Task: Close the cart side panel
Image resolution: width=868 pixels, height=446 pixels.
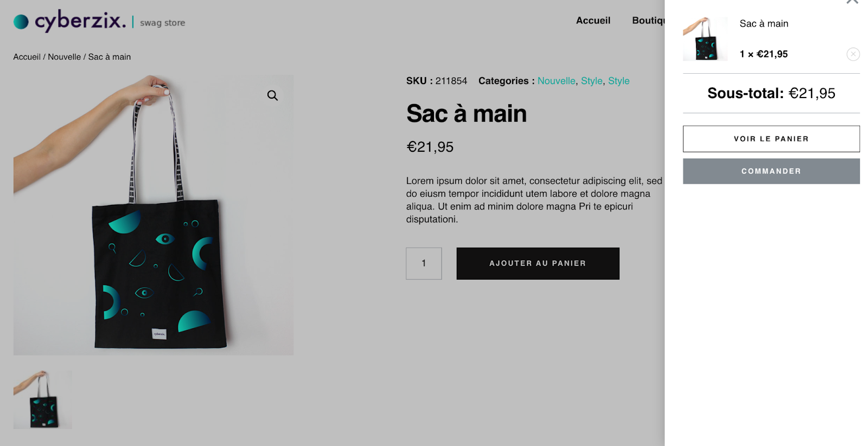Action: click(x=852, y=2)
